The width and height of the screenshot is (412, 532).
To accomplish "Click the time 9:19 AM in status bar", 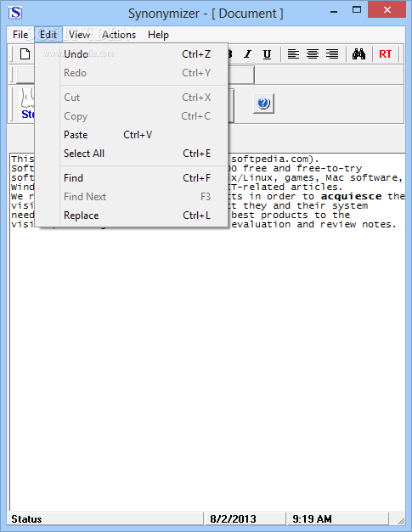I will coord(312,518).
